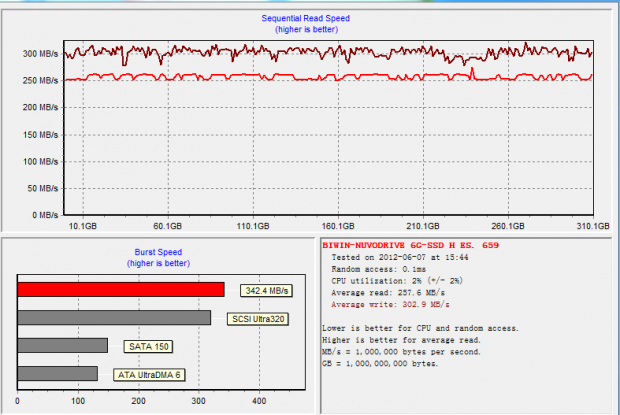
Task: Select the 250 MB/s axis label
Action: pyautogui.click(x=40, y=81)
